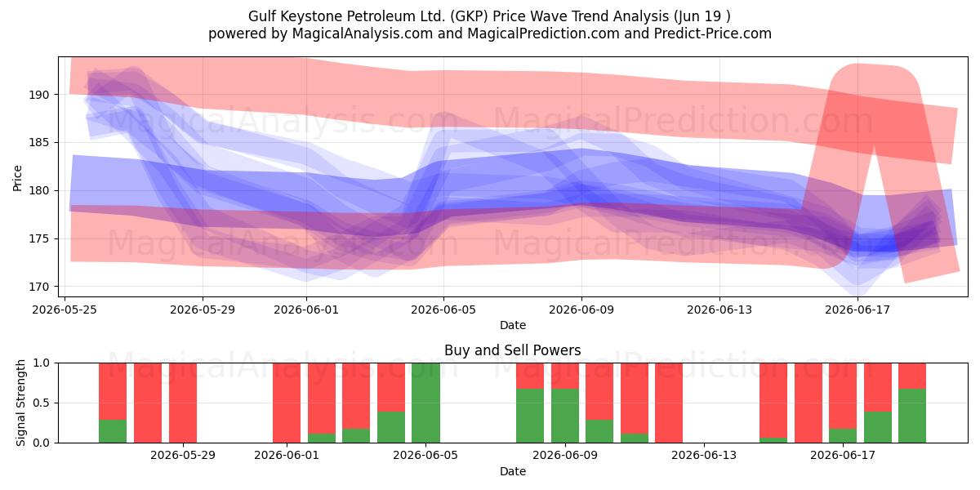Click the 2026-05-29 tick under the bar chart

[x=183, y=456]
